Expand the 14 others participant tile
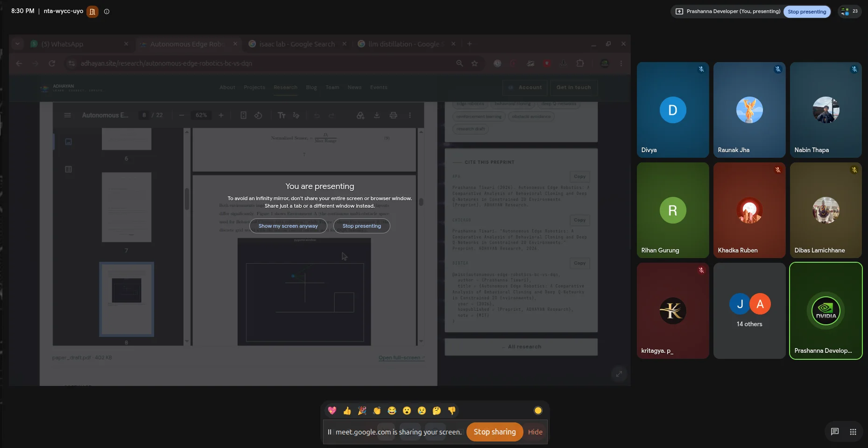Image resolution: width=868 pixels, height=448 pixels. pos(749,311)
